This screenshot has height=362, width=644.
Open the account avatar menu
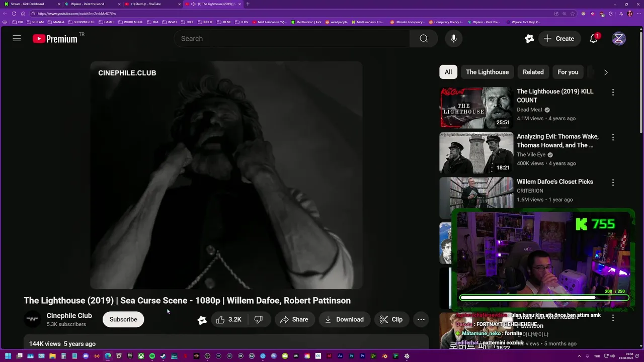point(619,39)
